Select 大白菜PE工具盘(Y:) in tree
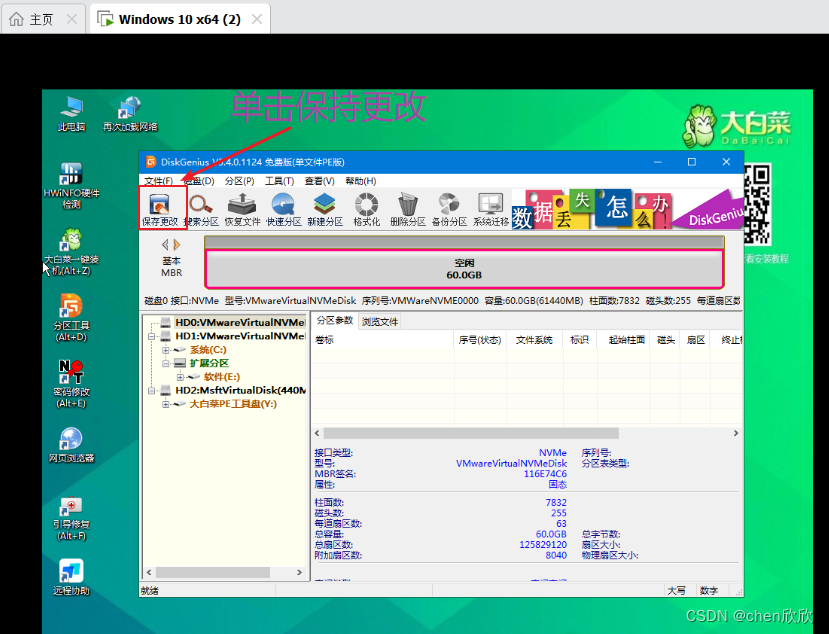This screenshot has height=634, width=829. (233, 404)
